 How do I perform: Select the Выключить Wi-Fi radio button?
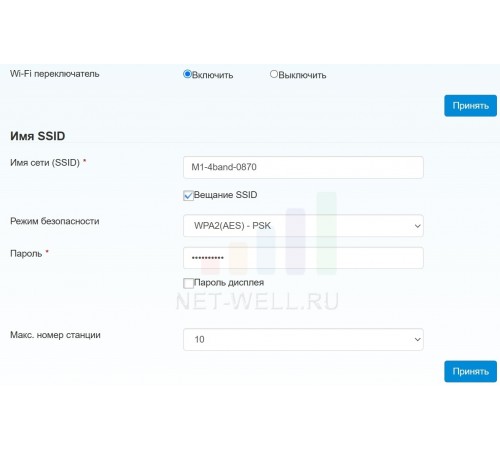point(274,74)
